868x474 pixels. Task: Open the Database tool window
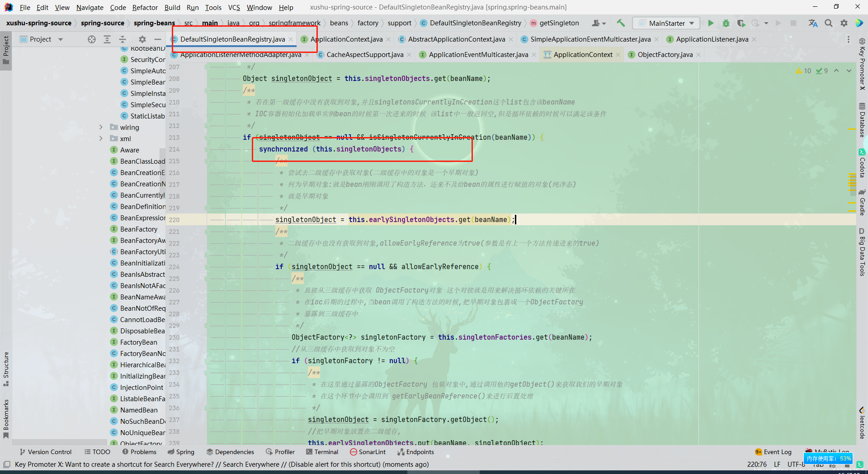click(x=862, y=120)
